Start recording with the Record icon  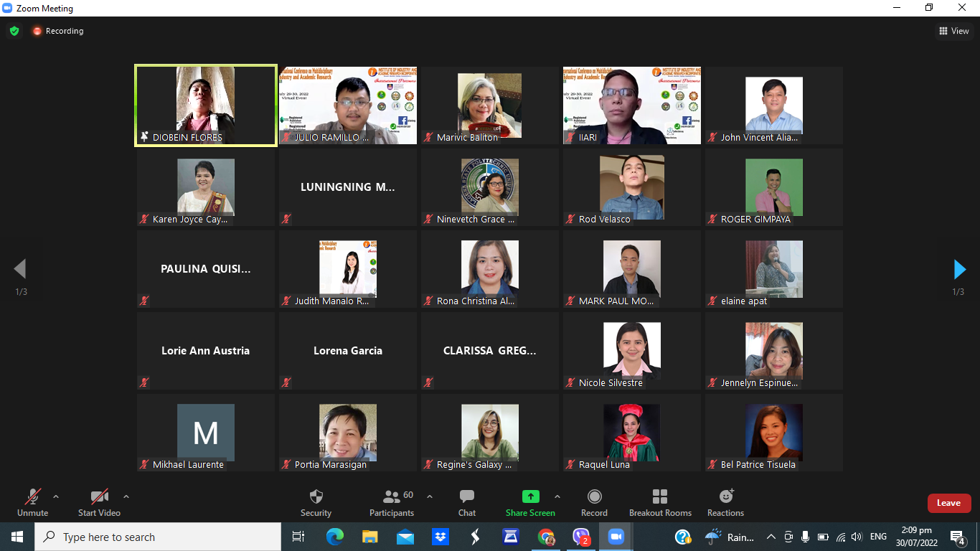coord(594,496)
